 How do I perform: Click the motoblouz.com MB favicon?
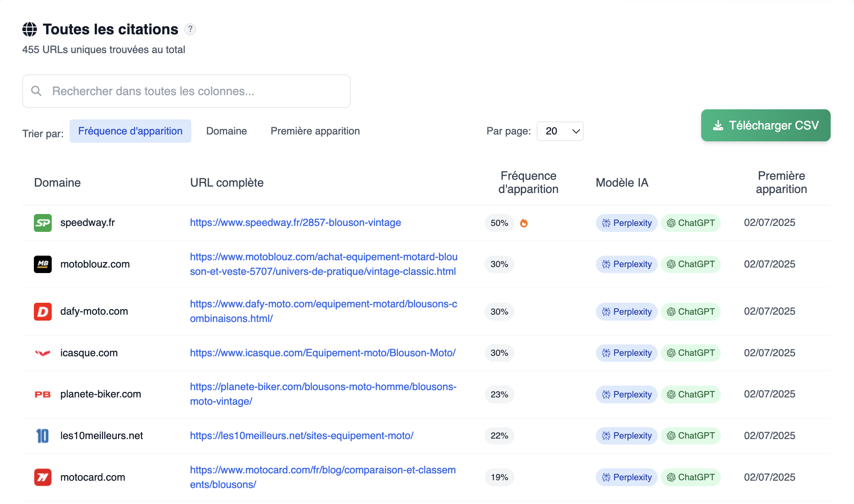43,264
